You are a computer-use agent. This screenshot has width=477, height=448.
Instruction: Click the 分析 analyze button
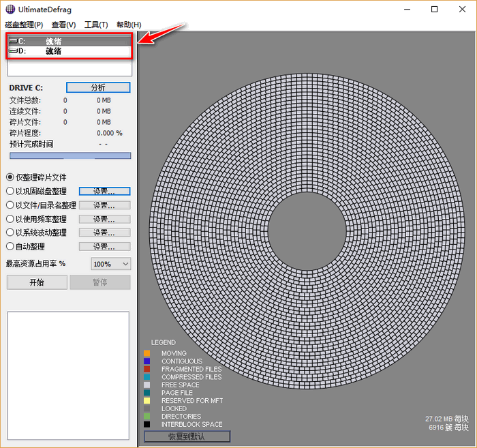point(98,87)
